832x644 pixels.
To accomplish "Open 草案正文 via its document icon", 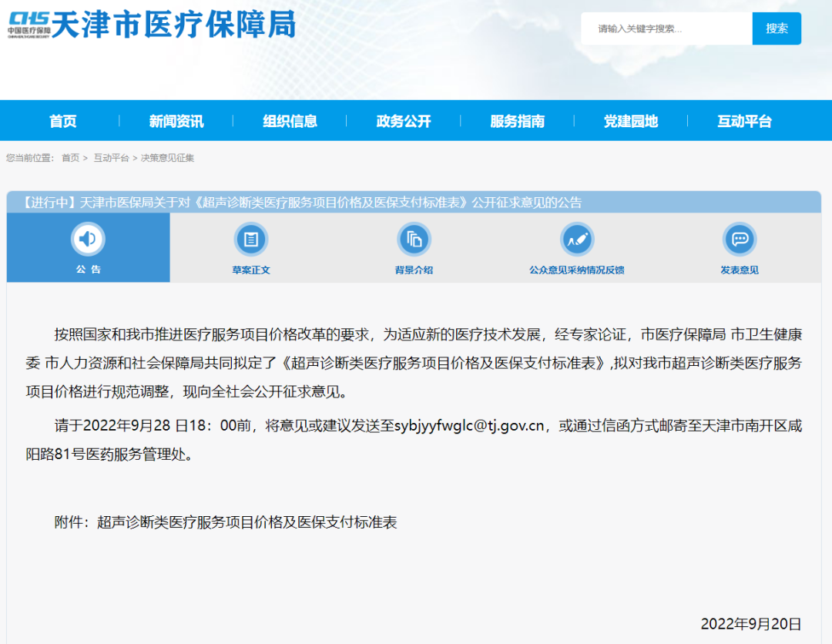I will 250,239.
